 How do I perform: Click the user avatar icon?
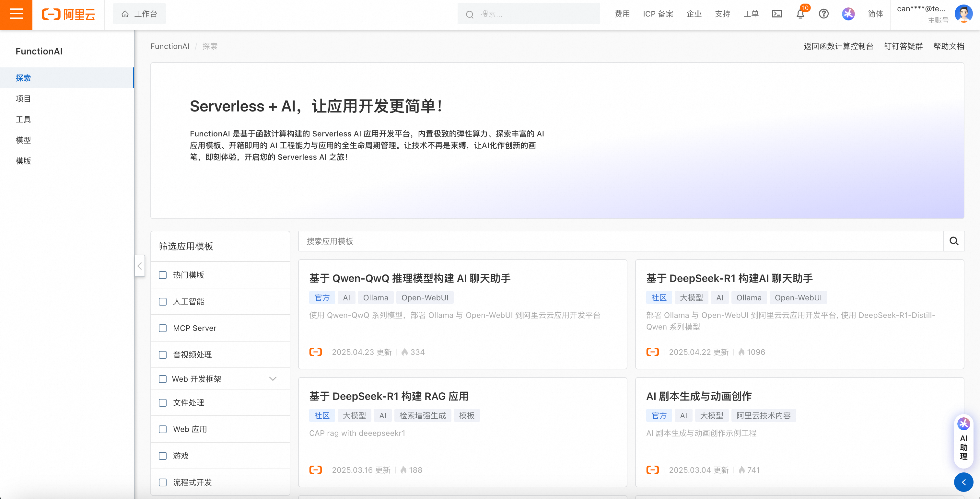[963, 14]
